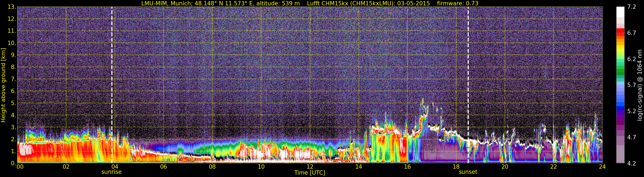Image resolution: width=644 pixels, height=177 pixels.
Task: Click the '18' time tick label
Action: [x=456, y=167]
